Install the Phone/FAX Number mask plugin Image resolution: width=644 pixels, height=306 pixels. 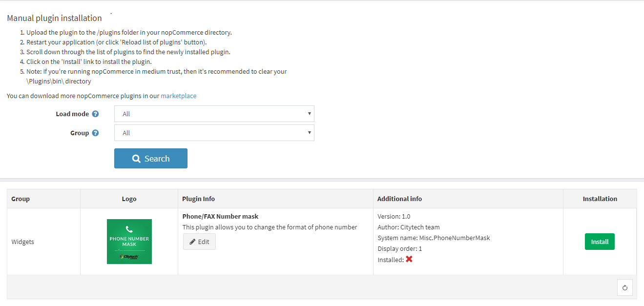600,241
